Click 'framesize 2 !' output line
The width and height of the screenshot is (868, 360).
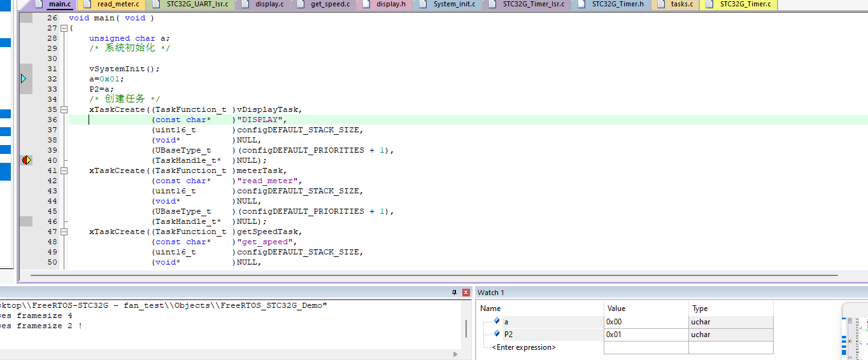click(x=41, y=326)
